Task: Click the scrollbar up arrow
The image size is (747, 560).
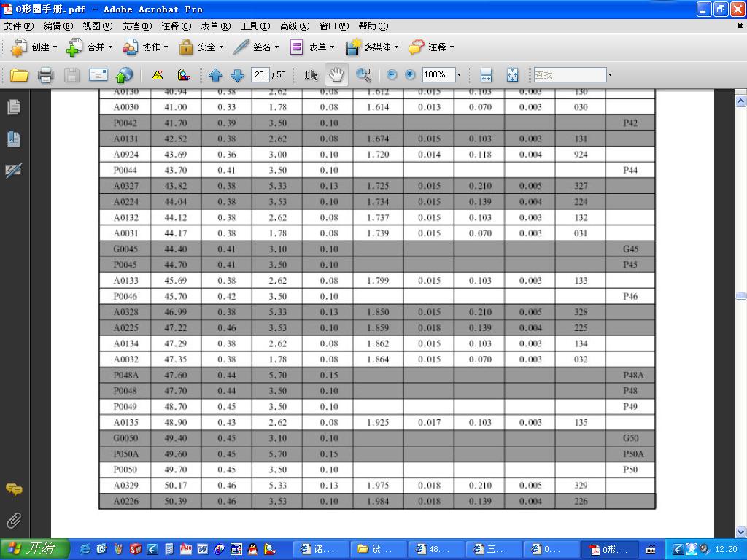Action: [741, 101]
